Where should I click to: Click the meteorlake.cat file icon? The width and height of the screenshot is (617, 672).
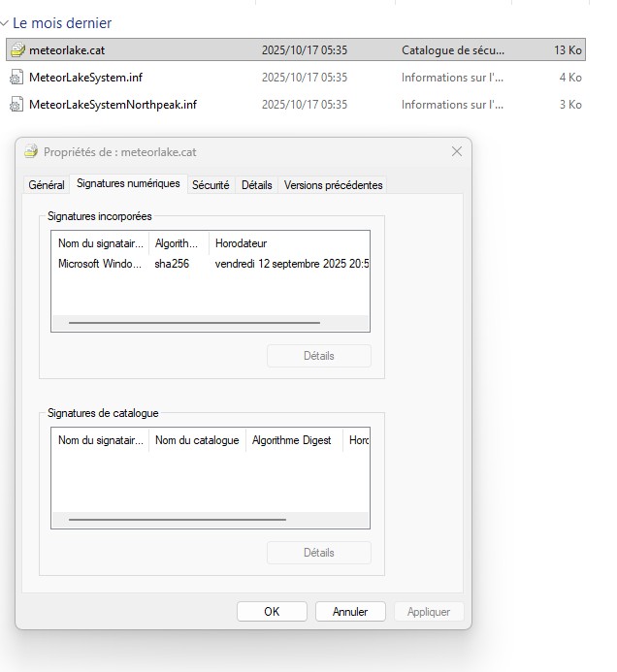[x=16, y=50]
